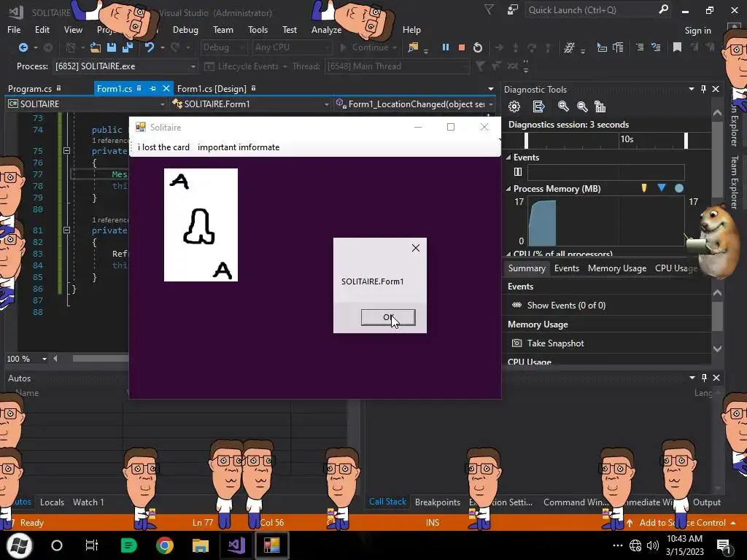Image resolution: width=747 pixels, height=560 pixels.
Task: Click Sign in
Action: click(x=697, y=31)
